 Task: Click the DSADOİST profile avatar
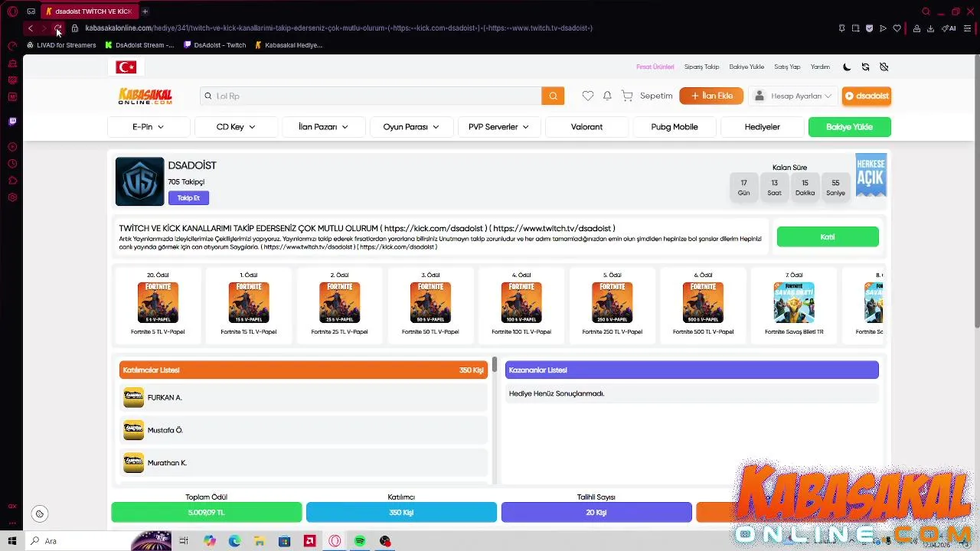[x=139, y=181]
